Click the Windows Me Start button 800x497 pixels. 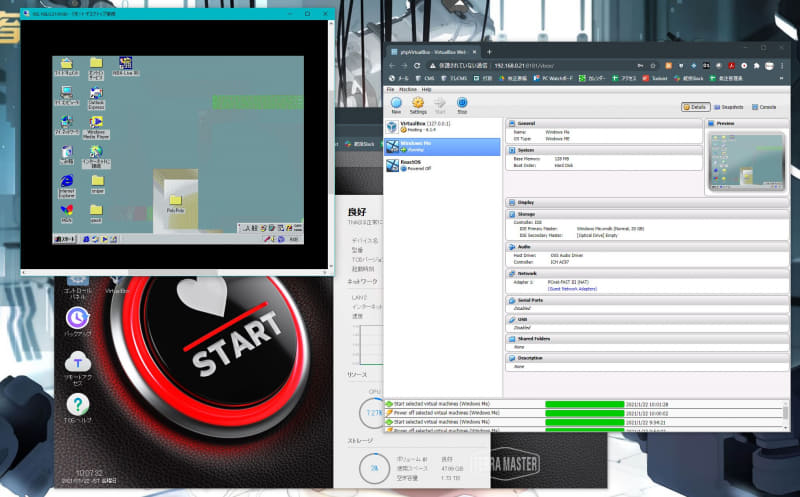coord(65,239)
